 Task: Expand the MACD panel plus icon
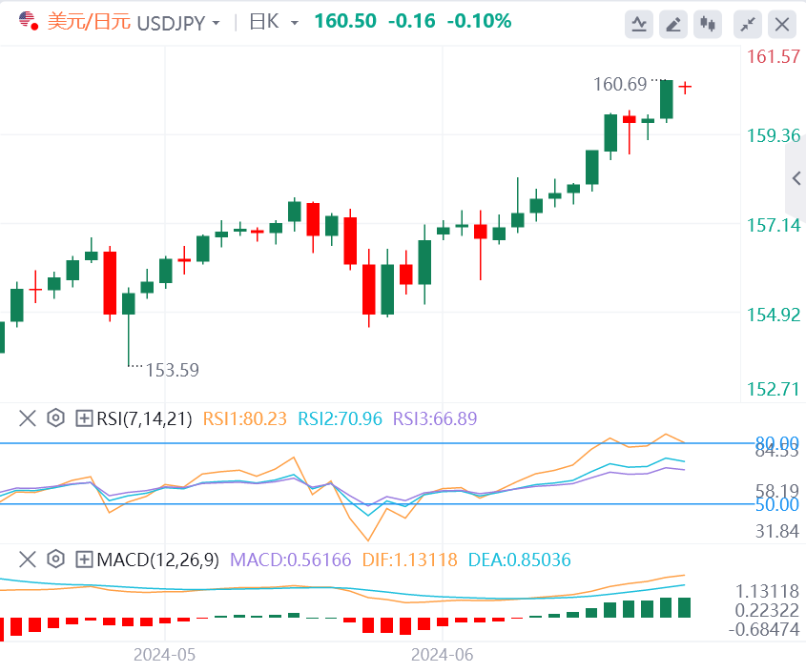[x=84, y=559]
